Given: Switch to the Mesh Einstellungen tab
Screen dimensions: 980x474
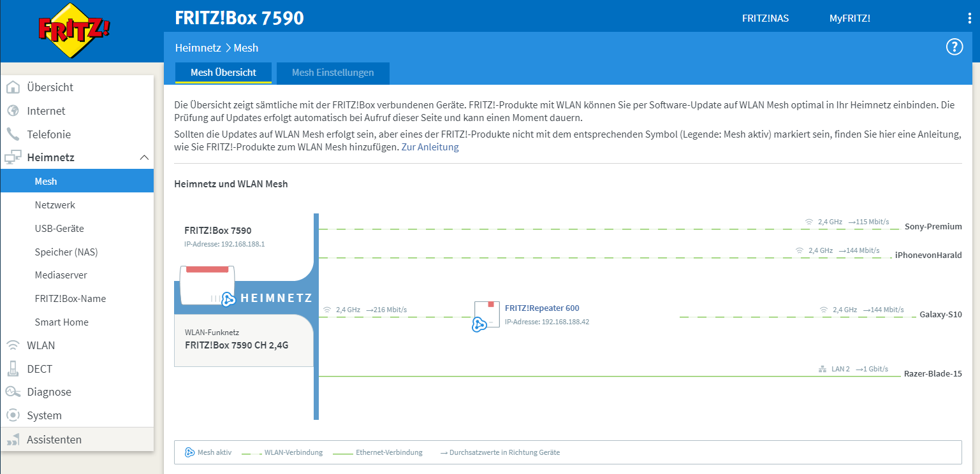Looking at the screenshot, I should pyautogui.click(x=333, y=73).
